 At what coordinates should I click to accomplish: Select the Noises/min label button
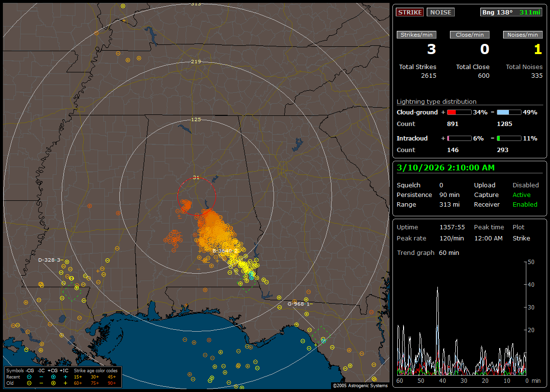[x=523, y=35]
